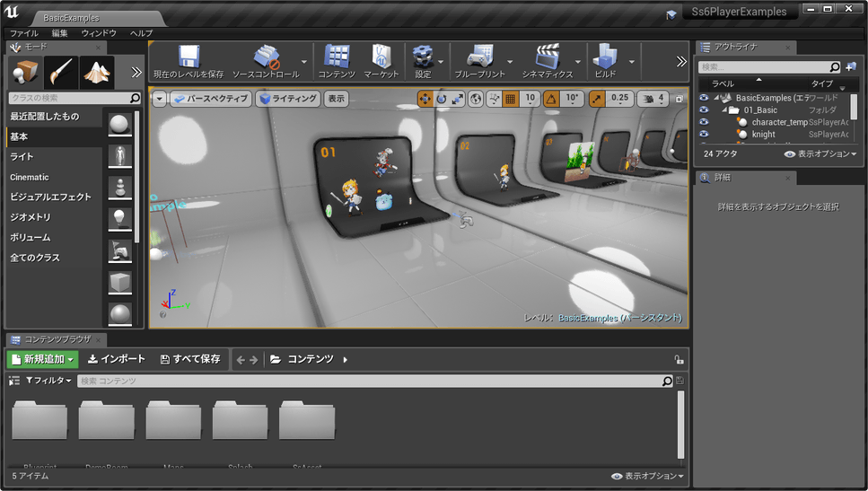Select the アウトライナ panel tab
The height and width of the screenshot is (491, 868).
point(745,47)
